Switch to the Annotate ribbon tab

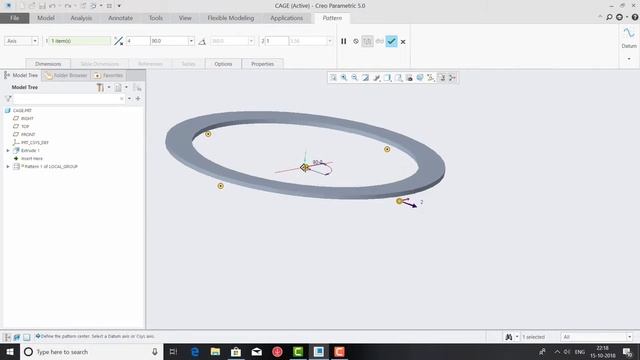pyautogui.click(x=120, y=18)
